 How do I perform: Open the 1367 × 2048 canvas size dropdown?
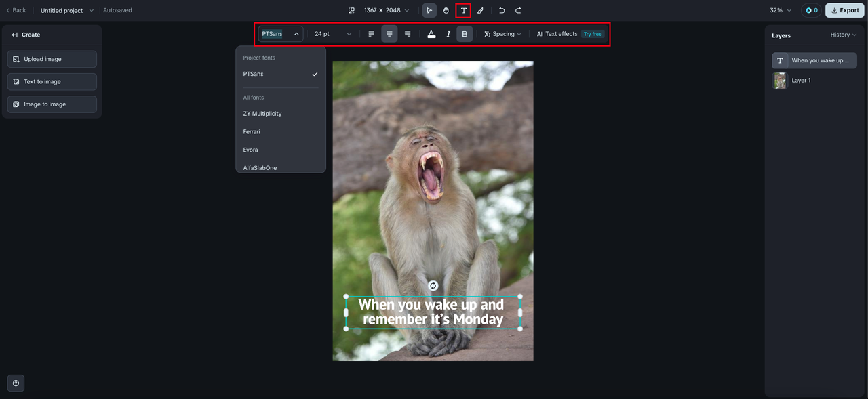tap(387, 10)
